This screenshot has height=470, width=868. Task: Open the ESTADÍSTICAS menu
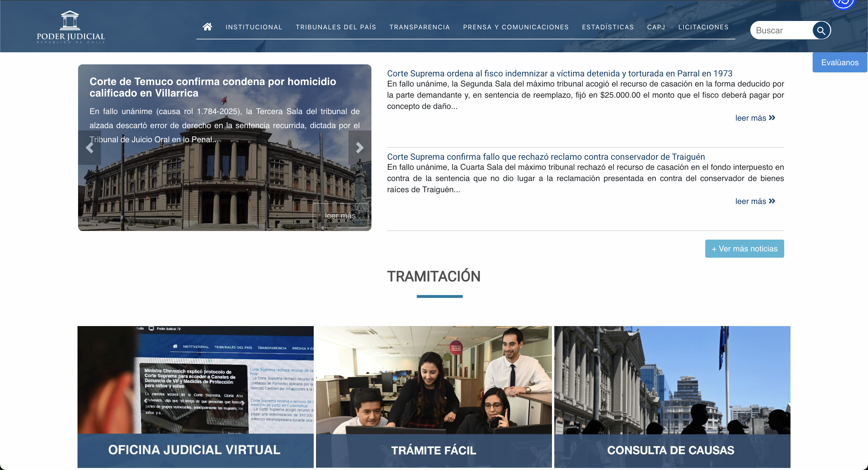coord(608,27)
